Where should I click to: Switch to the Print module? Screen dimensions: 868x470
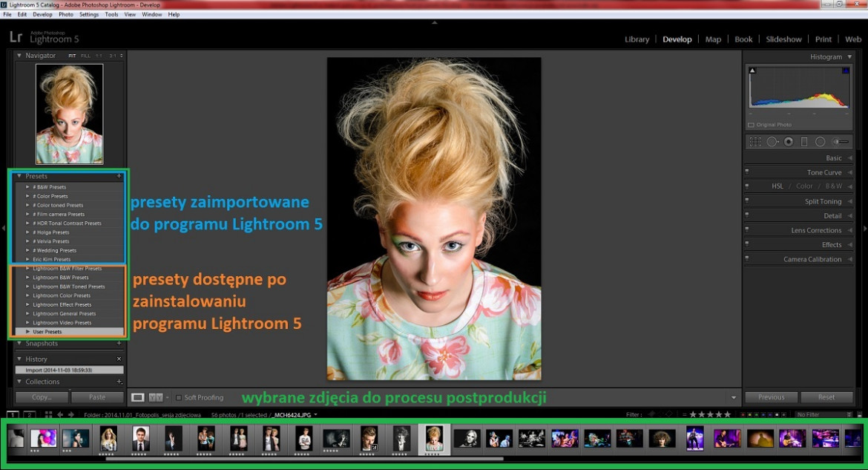tap(823, 39)
